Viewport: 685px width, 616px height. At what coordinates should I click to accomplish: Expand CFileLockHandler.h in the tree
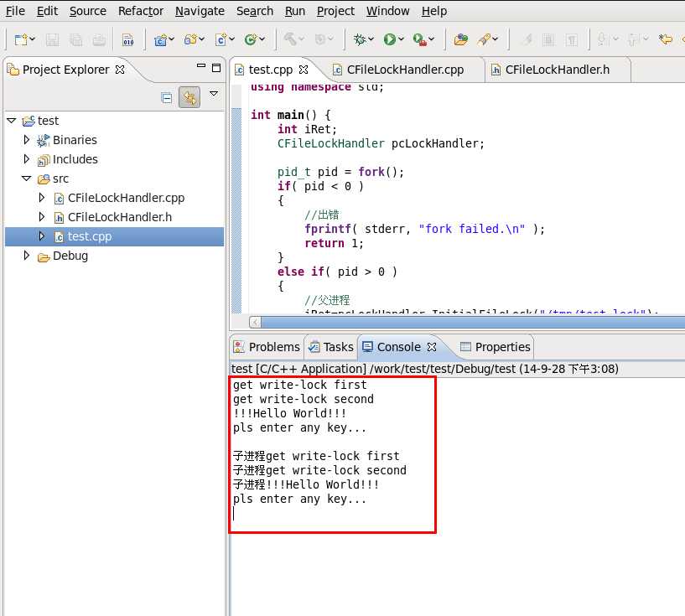42,216
